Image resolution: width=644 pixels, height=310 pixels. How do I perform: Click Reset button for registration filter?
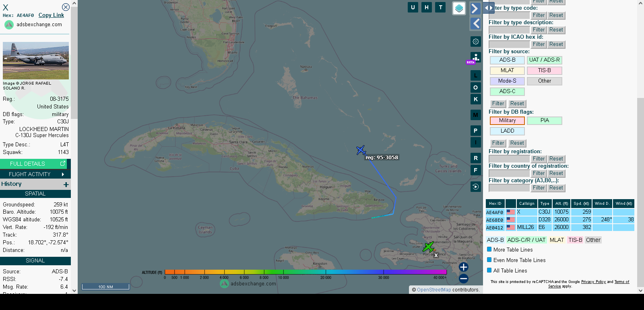(556, 159)
